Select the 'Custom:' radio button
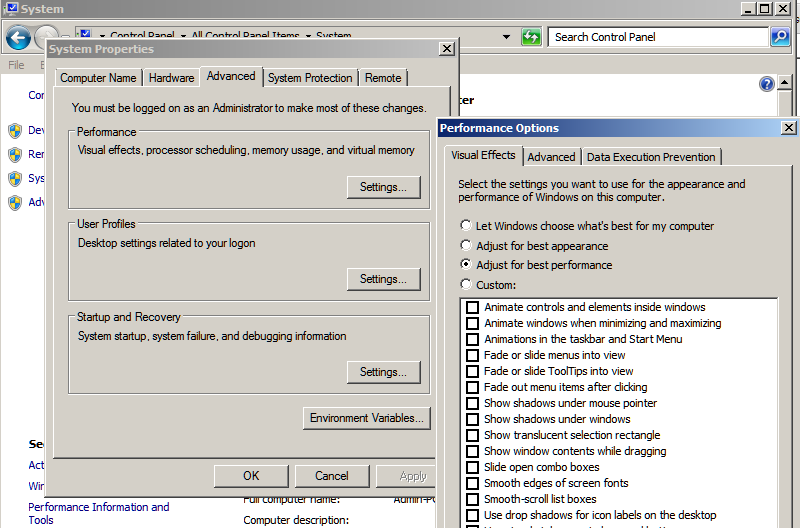 pyautogui.click(x=465, y=284)
